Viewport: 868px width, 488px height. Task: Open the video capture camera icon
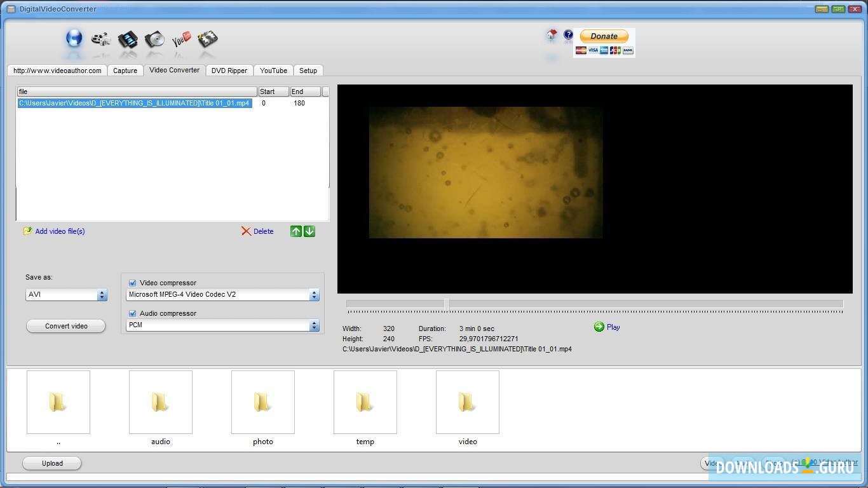coord(100,39)
